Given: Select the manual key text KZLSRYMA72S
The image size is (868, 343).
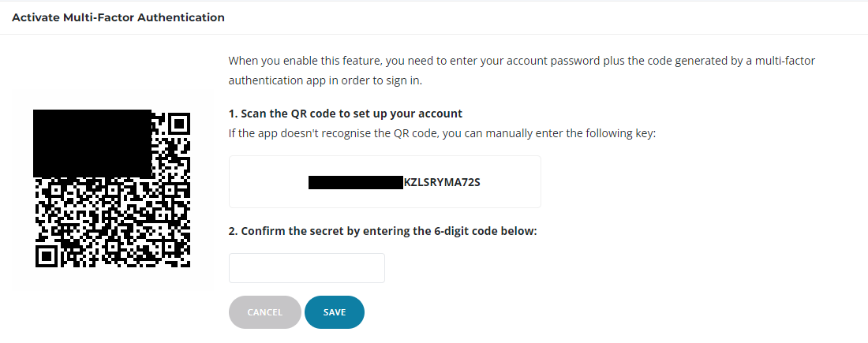Looking at the screenshot, I should [442, 182].
